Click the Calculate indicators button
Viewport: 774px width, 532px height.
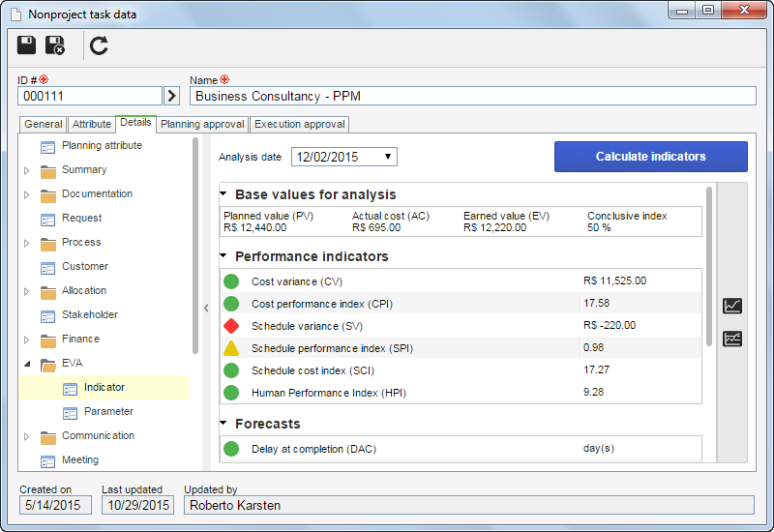pos(650,157)
